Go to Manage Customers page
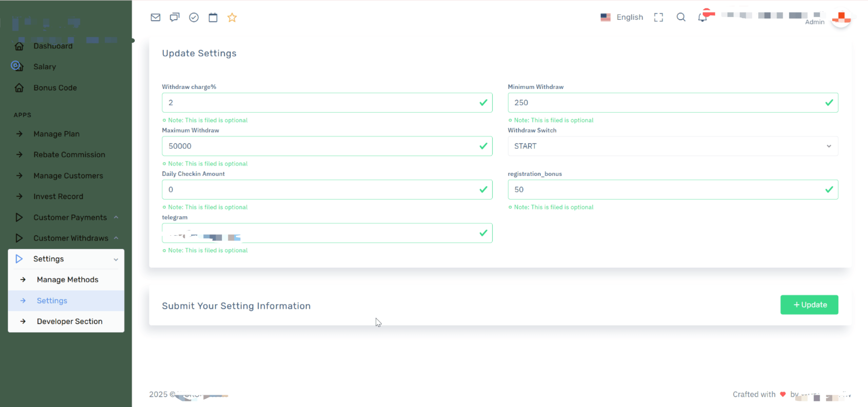 [x=68, y=175]
